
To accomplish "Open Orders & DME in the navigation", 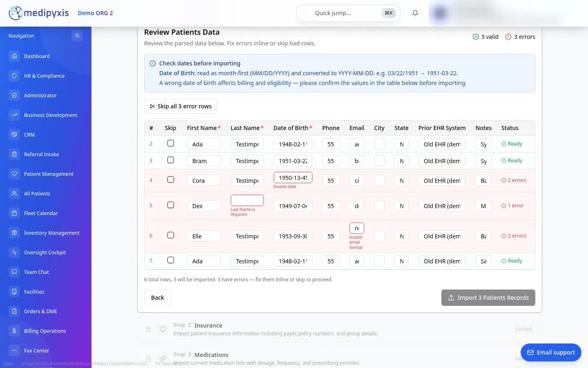I will pyautogui.click(x=46, y=311).
